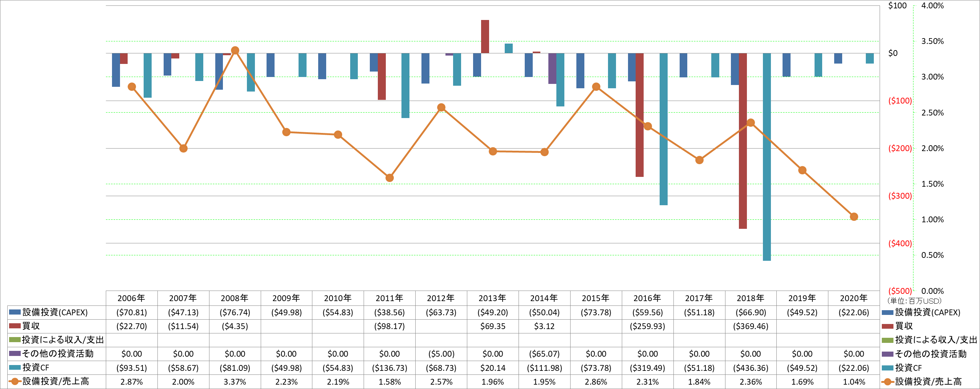Click the 2015 CAPEX value ($73.78)
Image resolution: width=980 pixels, height=389 pixels.
[x=596, y=313]
